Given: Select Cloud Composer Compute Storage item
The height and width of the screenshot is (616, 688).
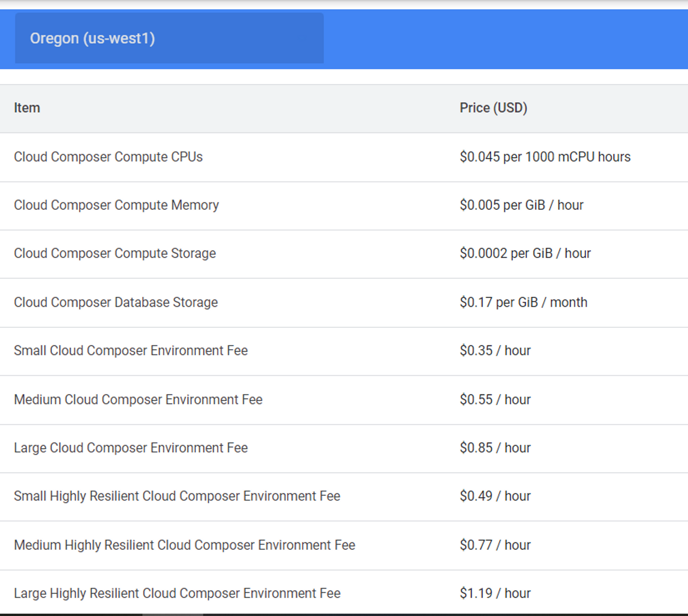Looking at the screenshot, I should pyautogui.click(x=115, y=253).
